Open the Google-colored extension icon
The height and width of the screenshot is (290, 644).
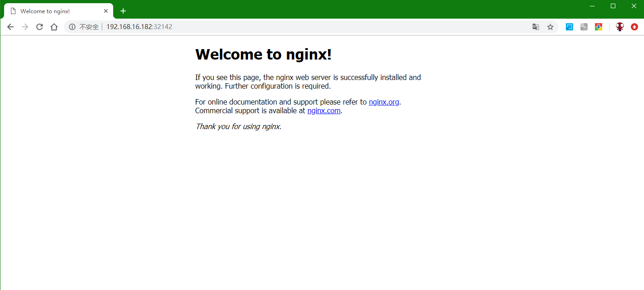pos(599,27)
